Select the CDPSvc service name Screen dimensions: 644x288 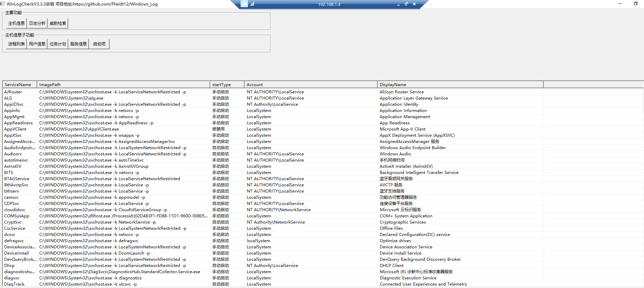[12, 204]
